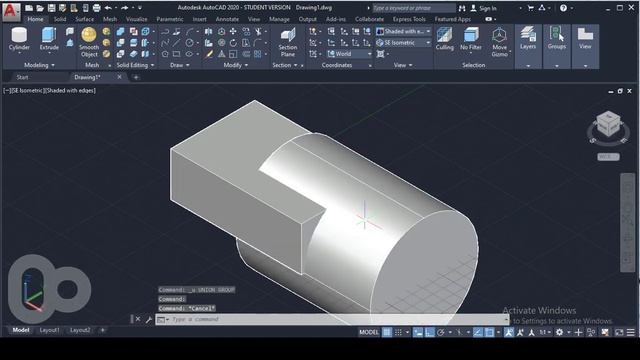Click the Culling selection icon

tap(444, 39)
